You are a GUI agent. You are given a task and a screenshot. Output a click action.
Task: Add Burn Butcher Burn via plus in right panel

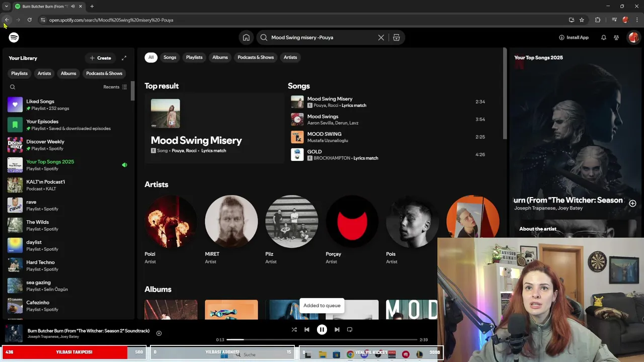pos(632,203)
